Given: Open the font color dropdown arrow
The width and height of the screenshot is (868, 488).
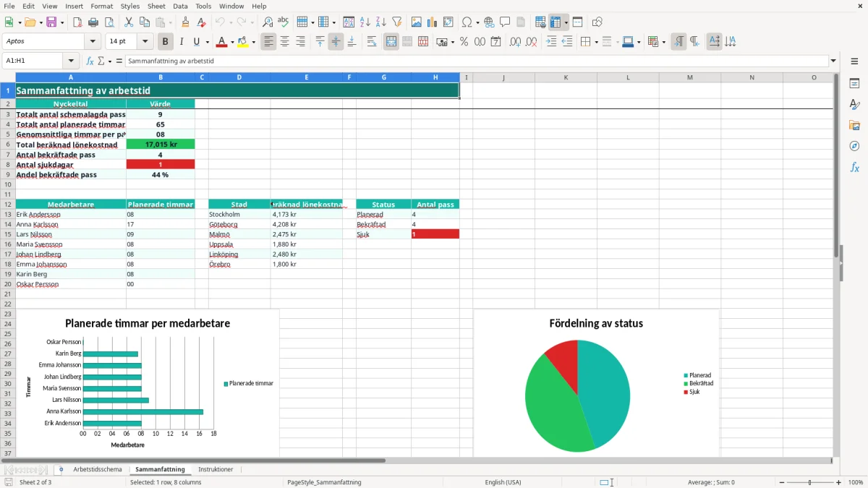Looking at the screenshot, I should point(232,42).
